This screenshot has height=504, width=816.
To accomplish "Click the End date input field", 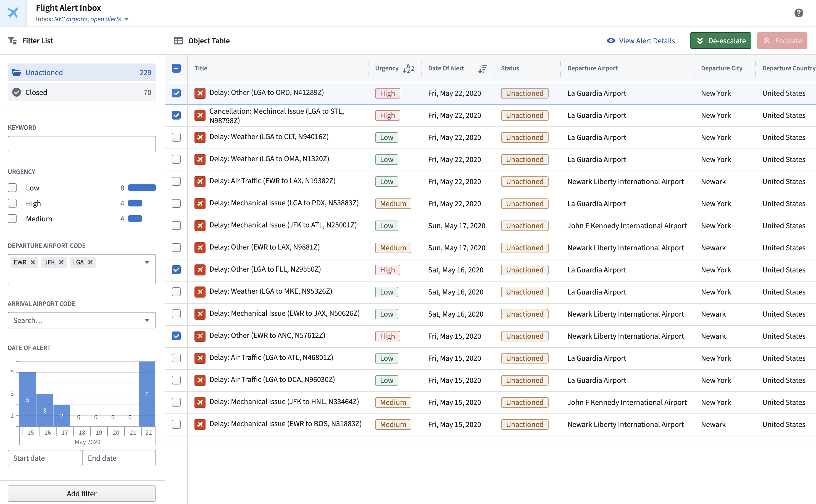I will coord(119,458).
